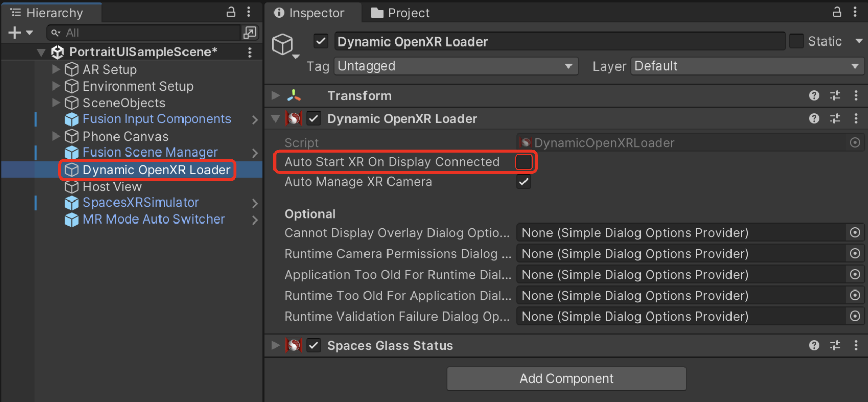Enable Auto Start XR On Display Connected
Screen dimensions: 868x402
coord(524,162)
